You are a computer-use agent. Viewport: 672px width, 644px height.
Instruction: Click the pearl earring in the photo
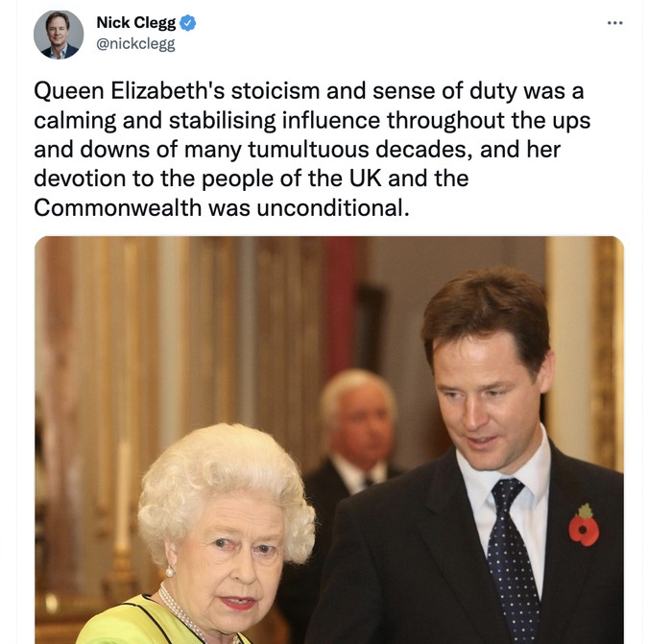point(170,572)
